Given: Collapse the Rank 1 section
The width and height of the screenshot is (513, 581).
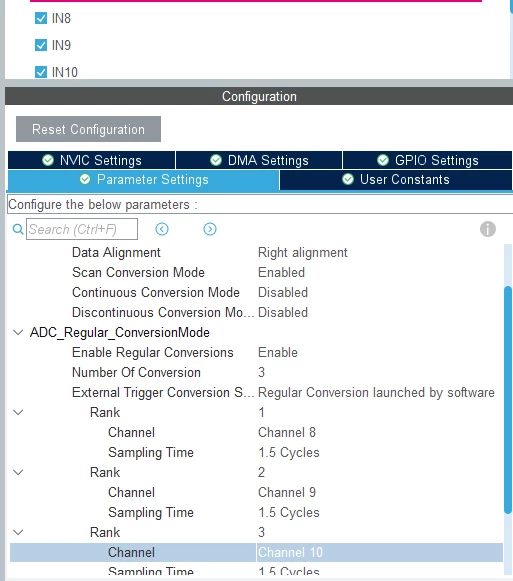Looking at the screenshot, I should 18,412.
